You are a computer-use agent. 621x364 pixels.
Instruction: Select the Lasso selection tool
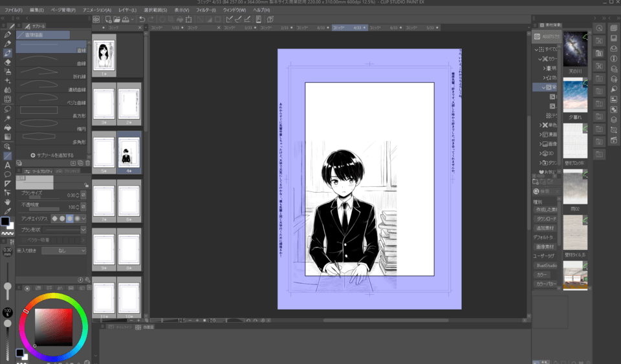[7, 109]
